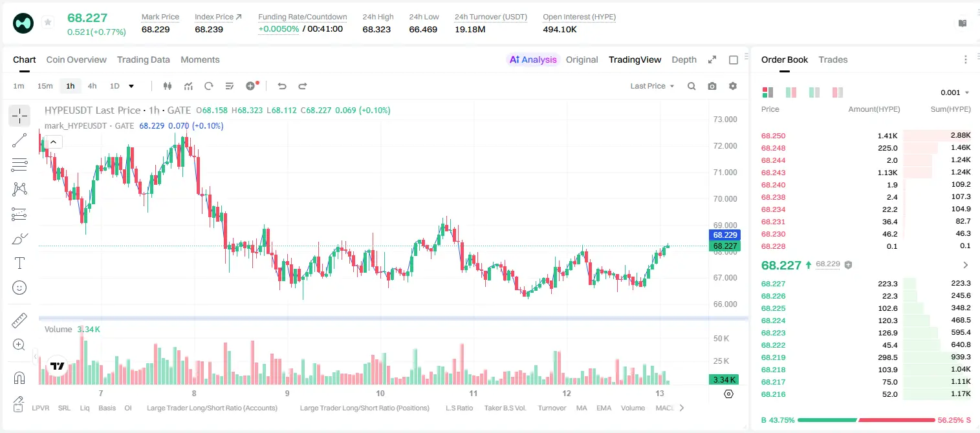
Task: Open the 1D timeframe dropdown arrow
Action: (x=131, y=86)
